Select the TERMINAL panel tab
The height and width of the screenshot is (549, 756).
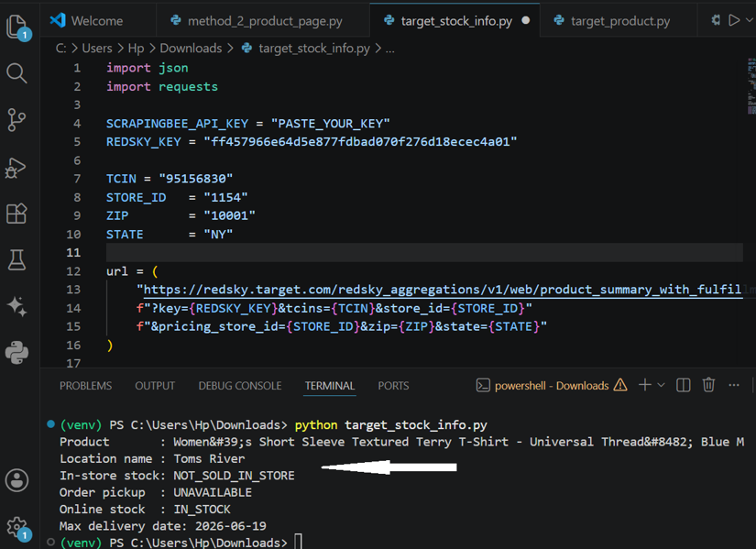pos(330,386)
